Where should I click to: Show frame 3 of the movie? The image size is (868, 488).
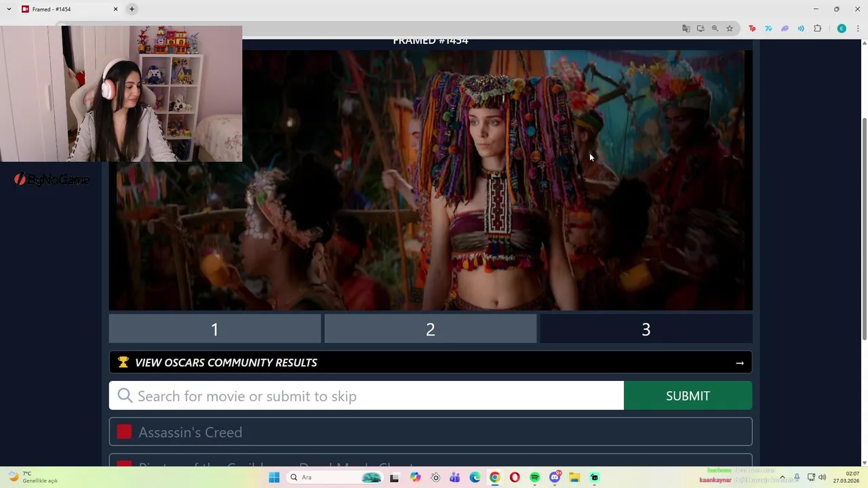[x=646, y=329]
